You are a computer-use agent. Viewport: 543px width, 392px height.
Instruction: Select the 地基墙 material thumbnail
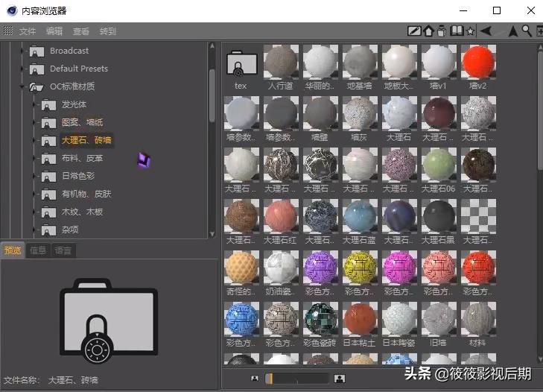pyautogui.click(x=360, y=62)
